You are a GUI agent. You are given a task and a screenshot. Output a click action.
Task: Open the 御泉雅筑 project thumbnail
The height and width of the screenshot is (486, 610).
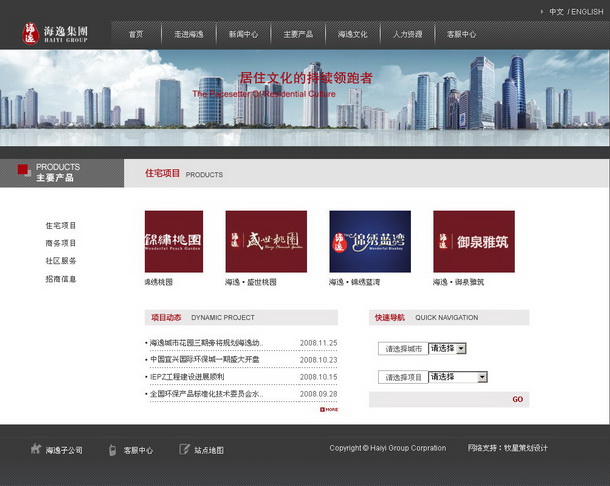pos(474,241)
